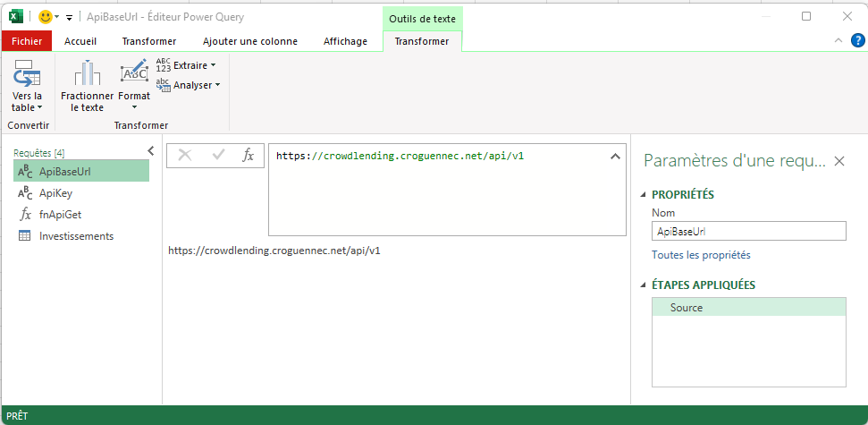Click the fx icon beside fnApiGet
Screen dimensions: 868x425
[x=25, y=215]
